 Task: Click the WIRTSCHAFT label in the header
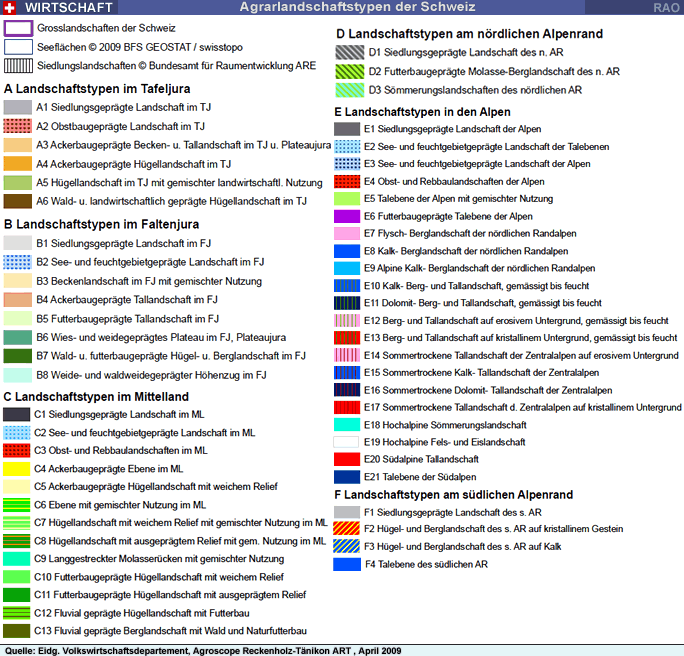click(62, 8)
